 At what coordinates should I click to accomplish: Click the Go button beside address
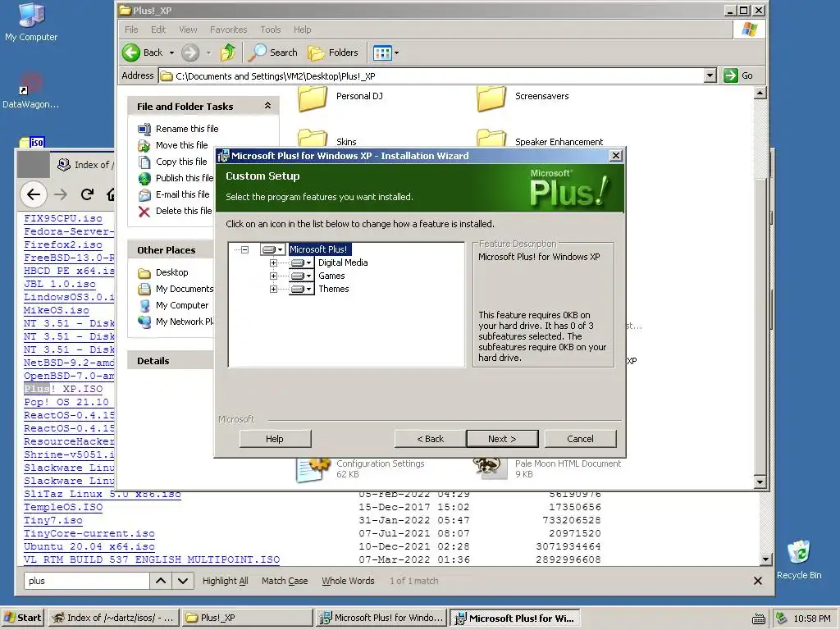(738, 75)
